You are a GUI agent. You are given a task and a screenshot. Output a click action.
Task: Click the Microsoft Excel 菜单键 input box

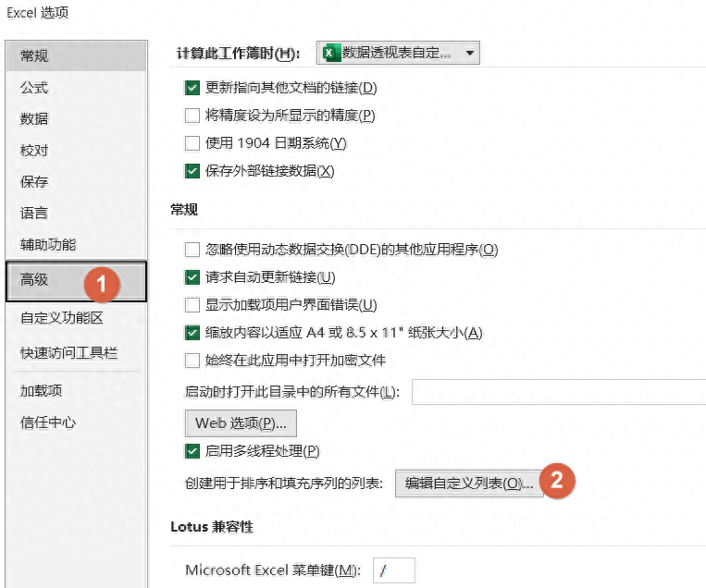click(393, 570)
